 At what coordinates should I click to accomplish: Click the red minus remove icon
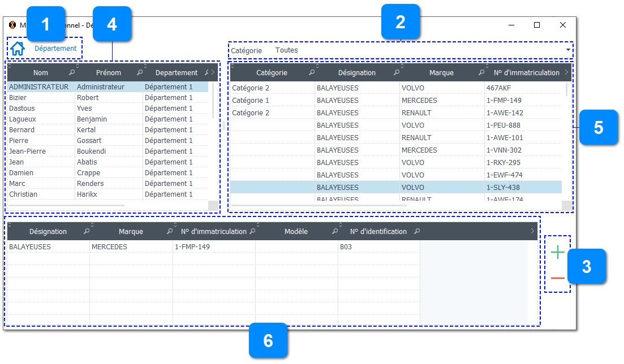pos(557,278)
